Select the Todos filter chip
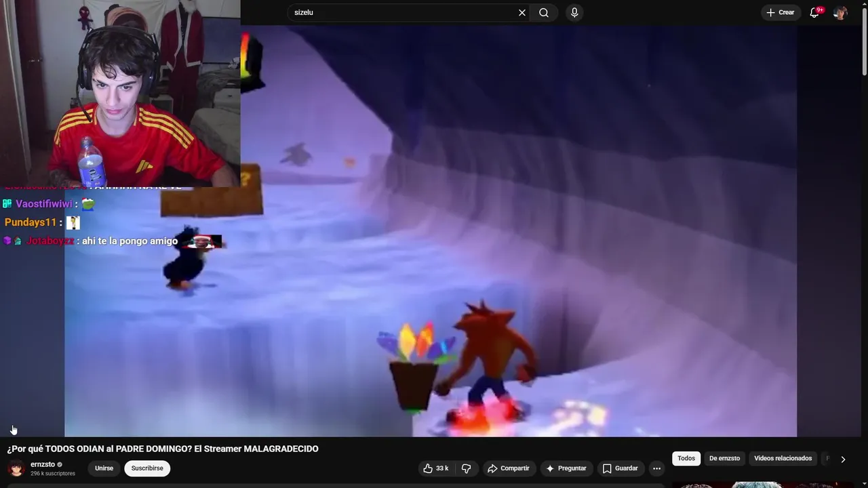This screenshot has width=868, height=488. pyautogui.click(x=686, y=459)
